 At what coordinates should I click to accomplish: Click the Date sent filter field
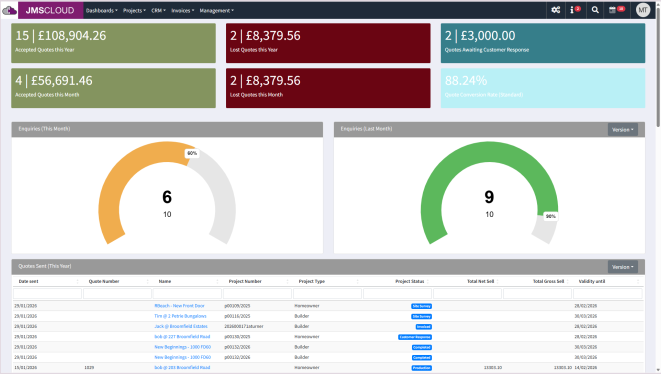pos(47,293)
